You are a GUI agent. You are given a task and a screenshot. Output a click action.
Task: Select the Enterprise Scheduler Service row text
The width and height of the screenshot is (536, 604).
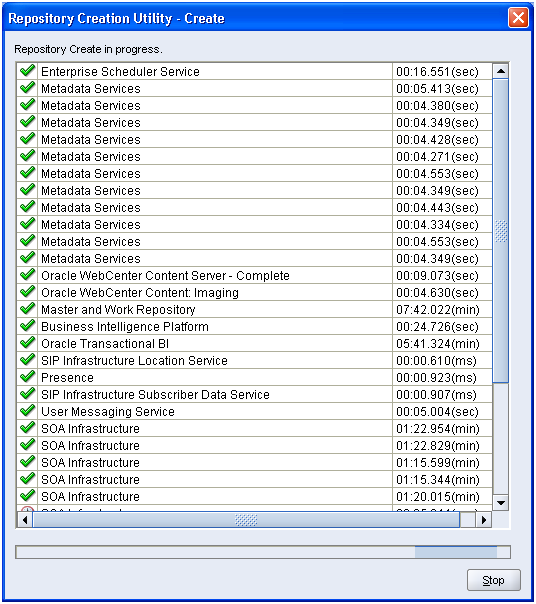pos(120,72)
